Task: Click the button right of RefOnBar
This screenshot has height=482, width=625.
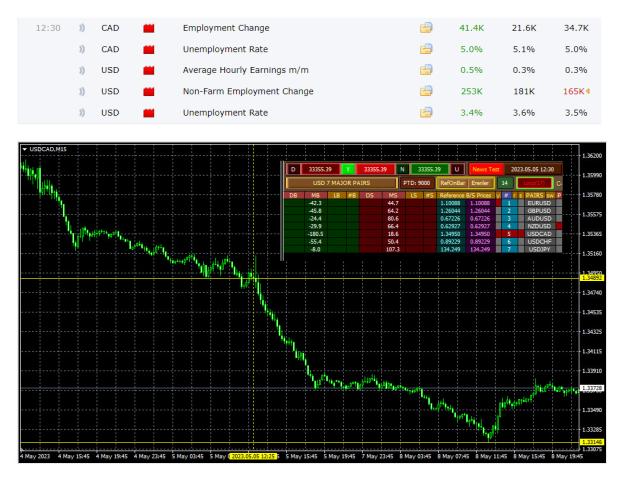Action: coord(480,183)
